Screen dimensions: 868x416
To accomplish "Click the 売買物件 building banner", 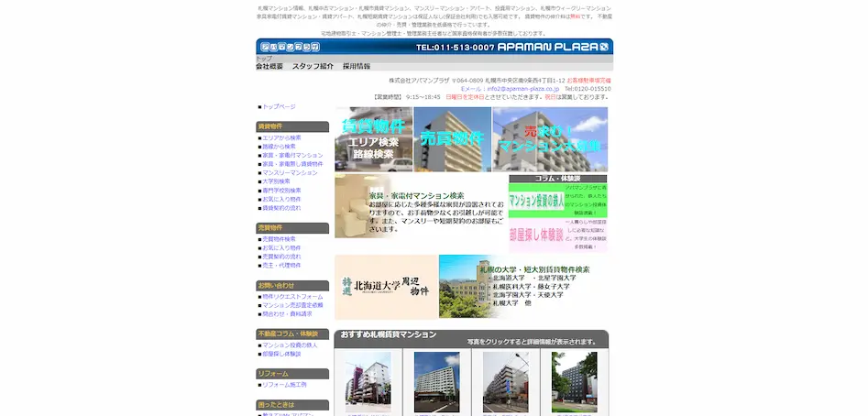I will (452, 139).
